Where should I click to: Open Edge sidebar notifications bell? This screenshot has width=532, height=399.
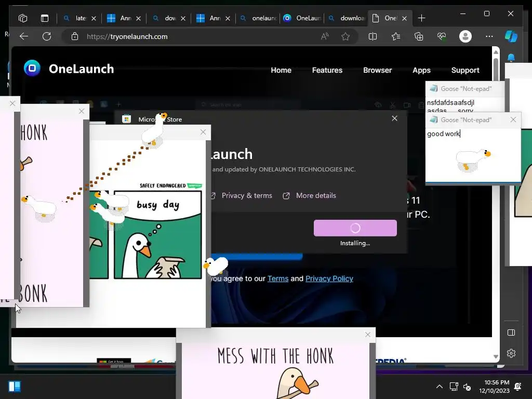511,58
